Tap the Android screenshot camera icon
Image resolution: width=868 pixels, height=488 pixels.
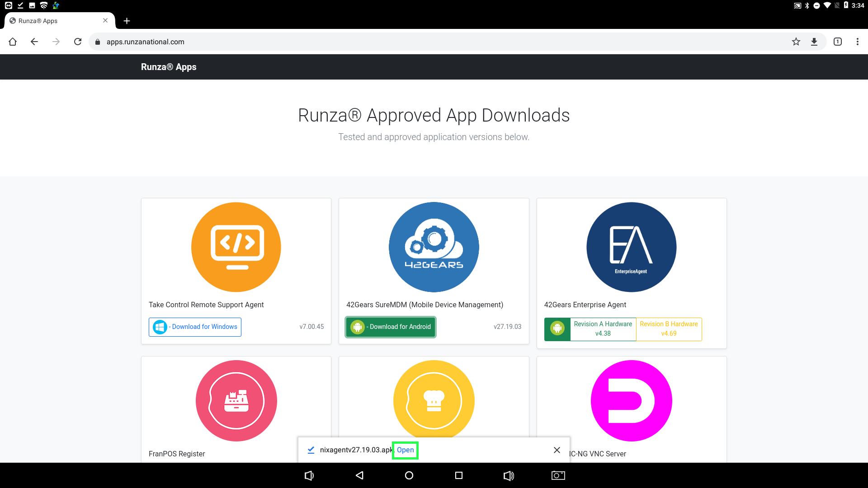[558, 475]
